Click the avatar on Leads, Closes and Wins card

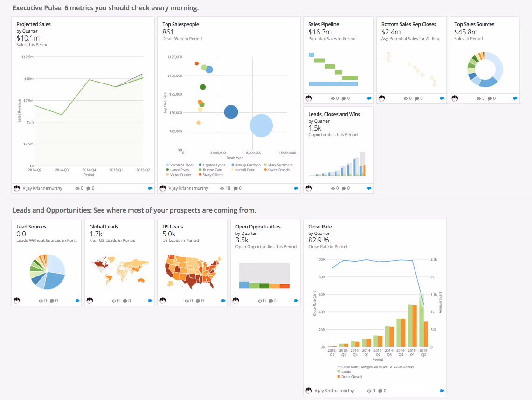coord(309,188)
